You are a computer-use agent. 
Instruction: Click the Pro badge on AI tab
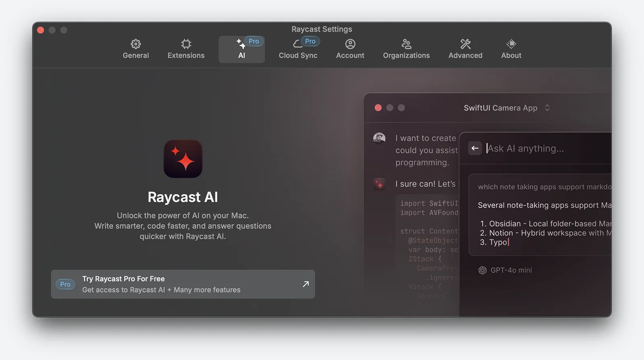tap(254, 41)
